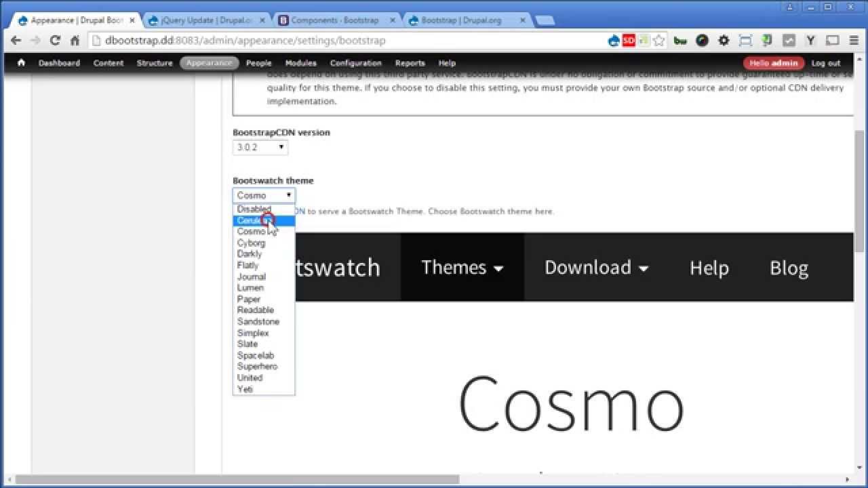Click the red SD extension icon
868x488 pixels.
click(629, 41)
